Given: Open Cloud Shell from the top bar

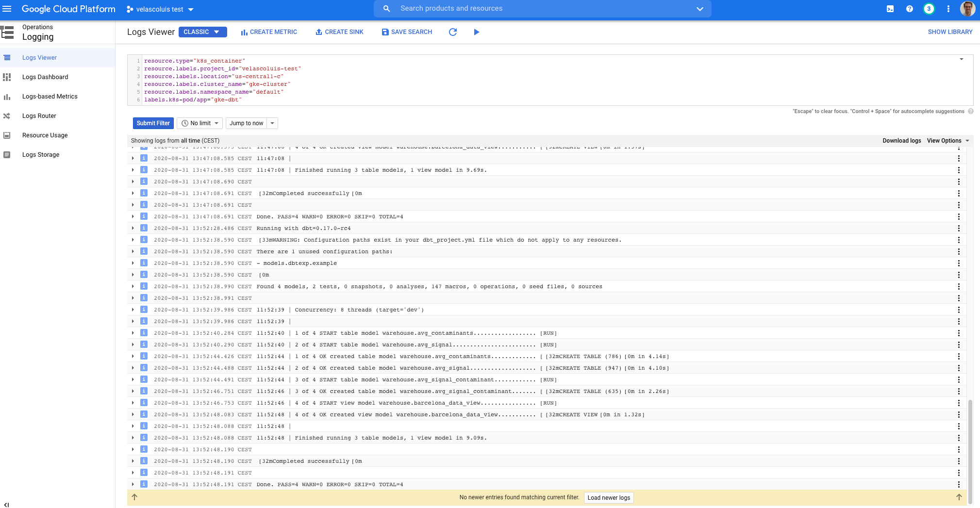Looking at the screenshot, I should tap(890, 9).
